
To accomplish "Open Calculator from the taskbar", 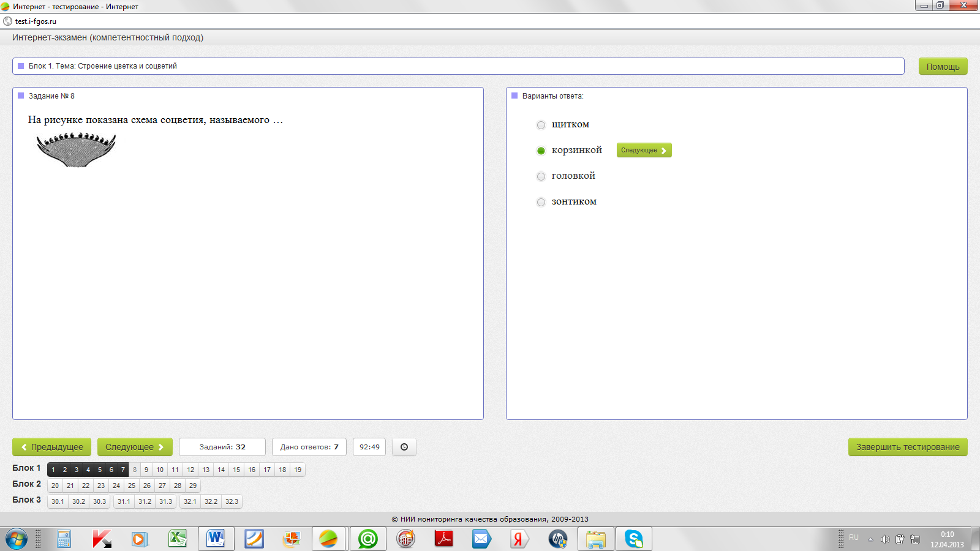I will (64, 539).
